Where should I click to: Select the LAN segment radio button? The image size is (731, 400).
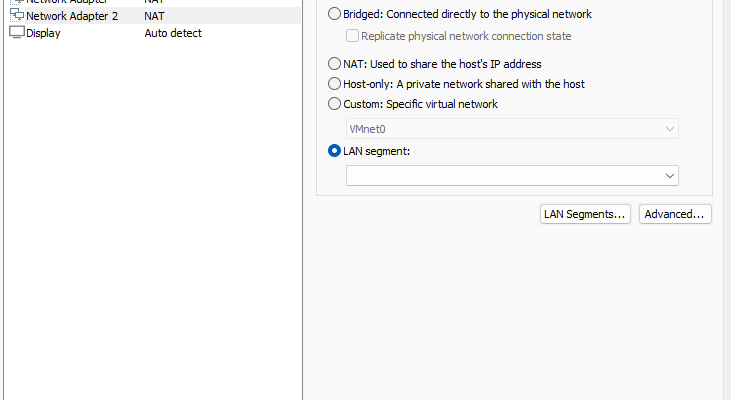[x=335, y=151]
